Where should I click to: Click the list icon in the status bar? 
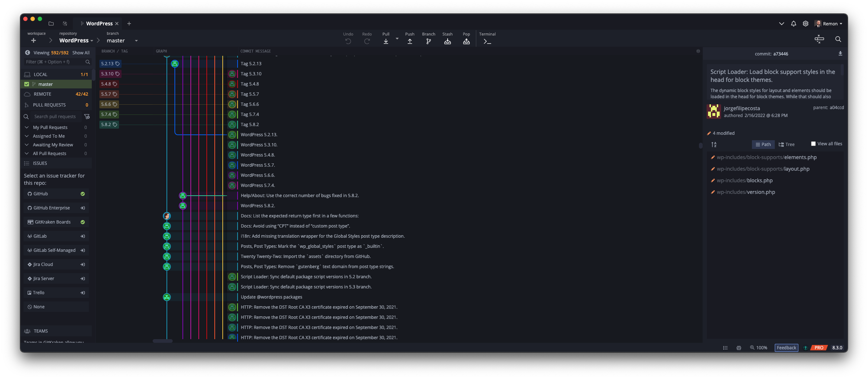coord(725,348)
